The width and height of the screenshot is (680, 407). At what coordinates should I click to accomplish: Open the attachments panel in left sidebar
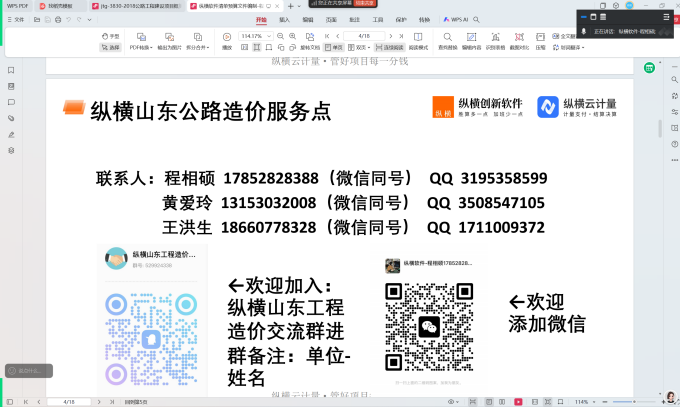[11, 118]
